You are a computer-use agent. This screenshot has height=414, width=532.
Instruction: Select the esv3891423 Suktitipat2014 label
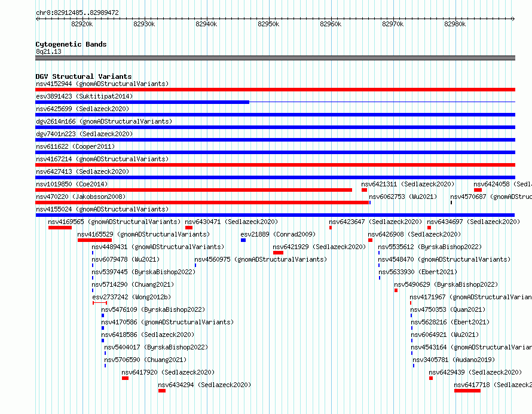point(84,96)
